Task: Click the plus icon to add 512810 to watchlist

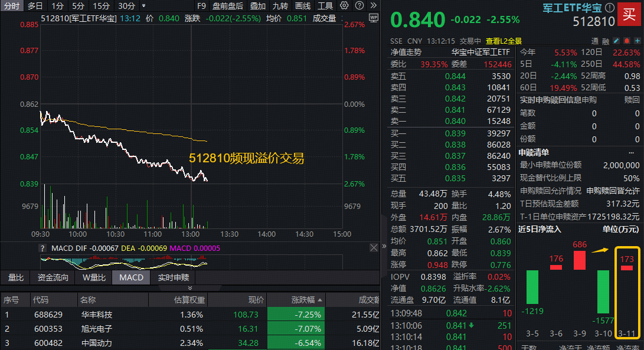Action: click(638, 40)
